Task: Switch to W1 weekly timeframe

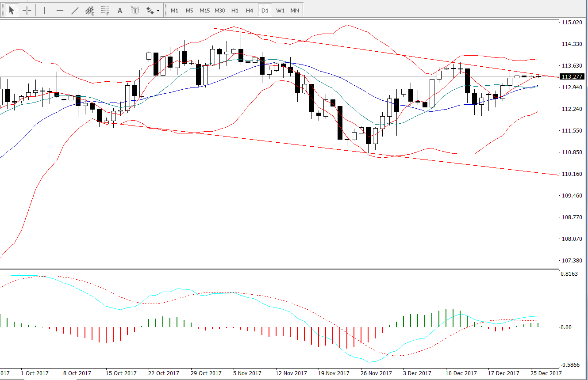Action: (280, 10)
